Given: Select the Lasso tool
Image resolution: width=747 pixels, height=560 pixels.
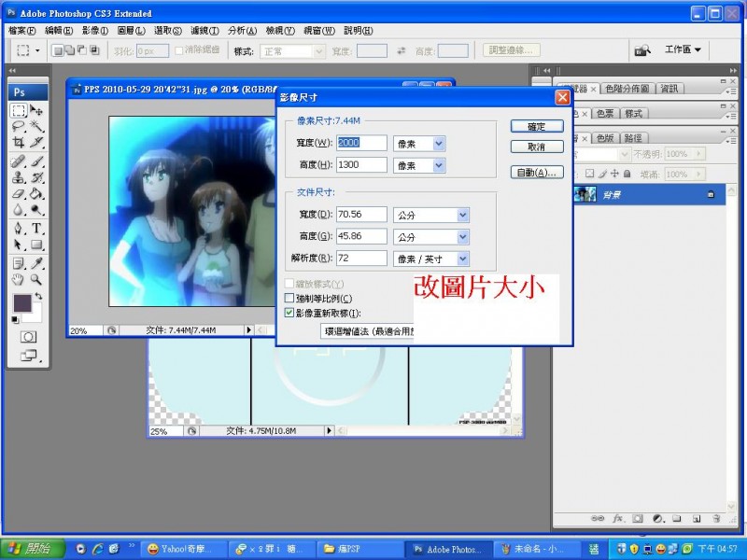Looking at the screenshot, I should point(19,127).
